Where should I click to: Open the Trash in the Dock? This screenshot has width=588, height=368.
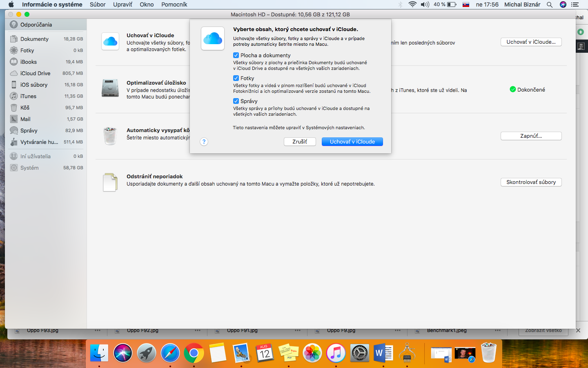489,352
